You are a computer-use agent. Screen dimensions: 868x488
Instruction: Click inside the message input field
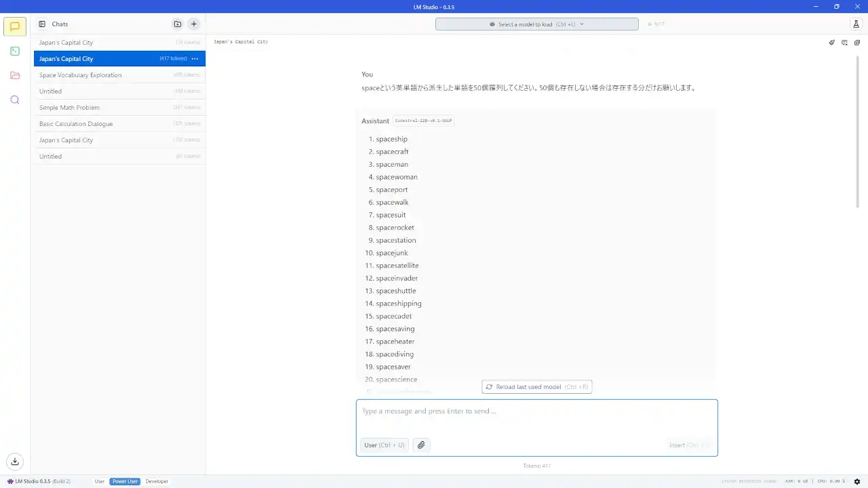(536, 411)
